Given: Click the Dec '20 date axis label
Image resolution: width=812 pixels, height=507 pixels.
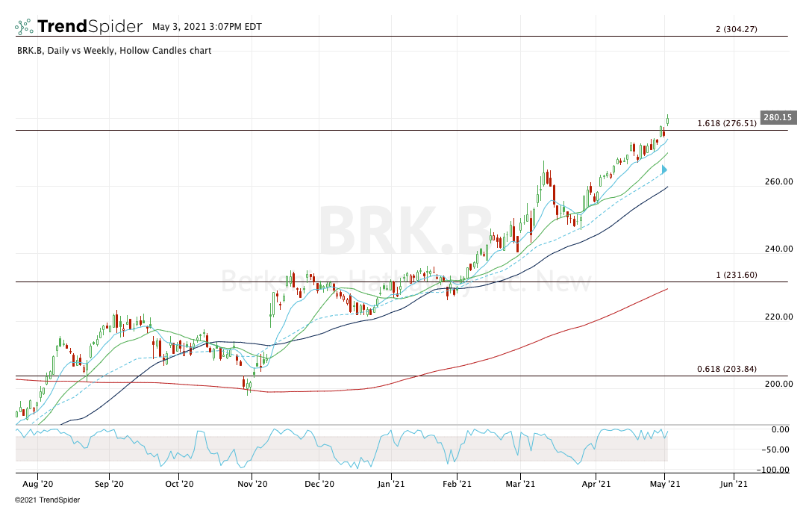Looking at the screenshot, I should (x=319, y=484).
